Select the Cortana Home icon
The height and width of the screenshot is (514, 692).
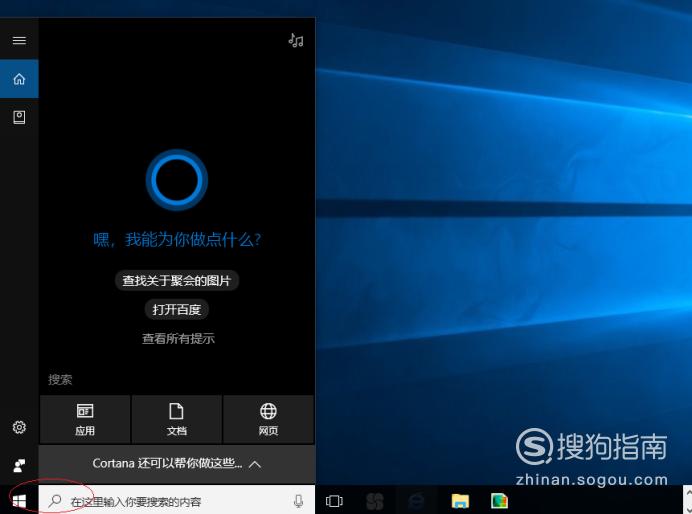pyautogui.click(x=19, y=79)
